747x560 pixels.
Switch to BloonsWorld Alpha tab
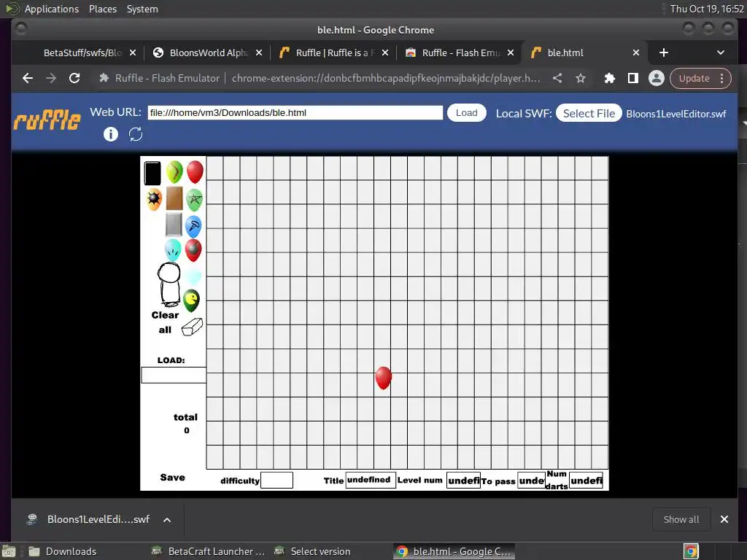(208, 52)
